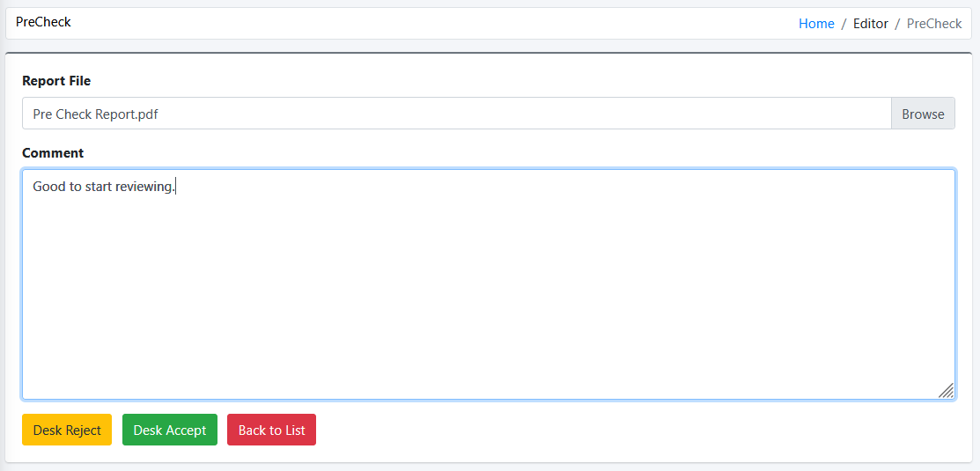Focus the Comment text area
Viewport: 980px width, 471px height.
[489, 284]
